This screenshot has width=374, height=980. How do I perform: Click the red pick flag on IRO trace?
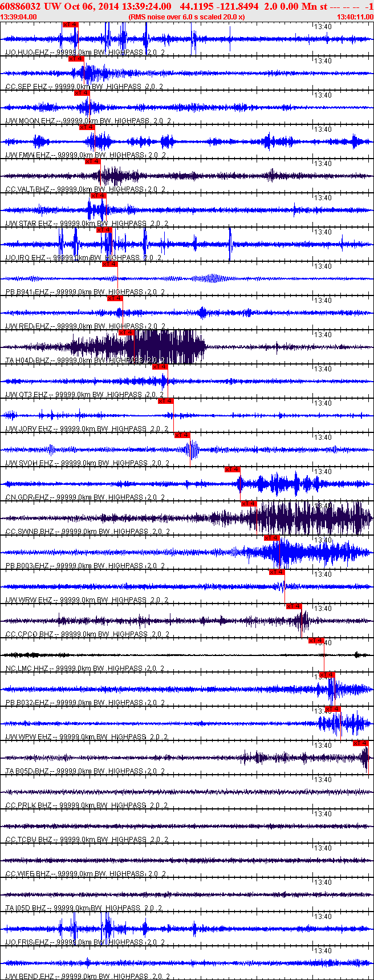point(104,230)
